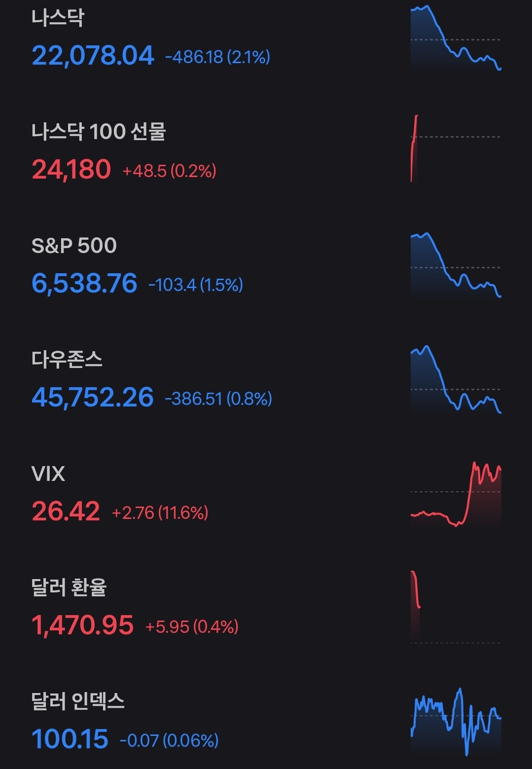This screenshot has width=532, height=769.
Task: View the 달러 인덱스 sparkline chart
Action: pyautogui.click(x=456, y=721)
